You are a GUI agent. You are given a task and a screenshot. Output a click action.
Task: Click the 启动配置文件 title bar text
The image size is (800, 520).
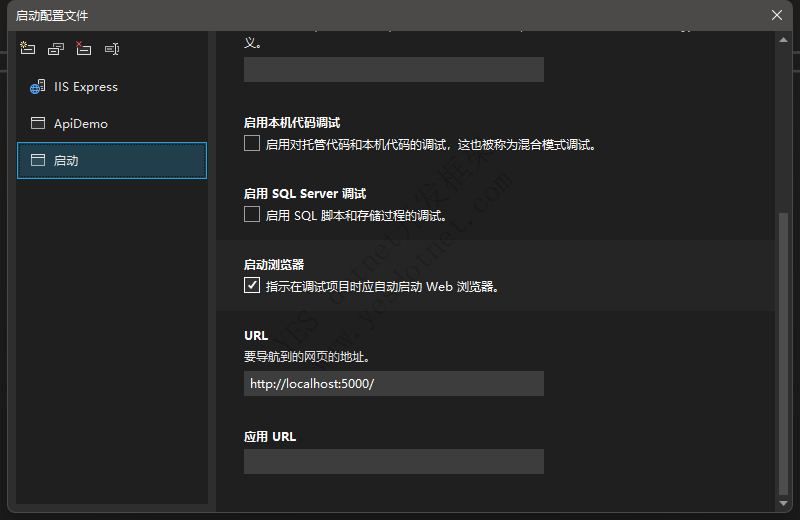point(52,15)
